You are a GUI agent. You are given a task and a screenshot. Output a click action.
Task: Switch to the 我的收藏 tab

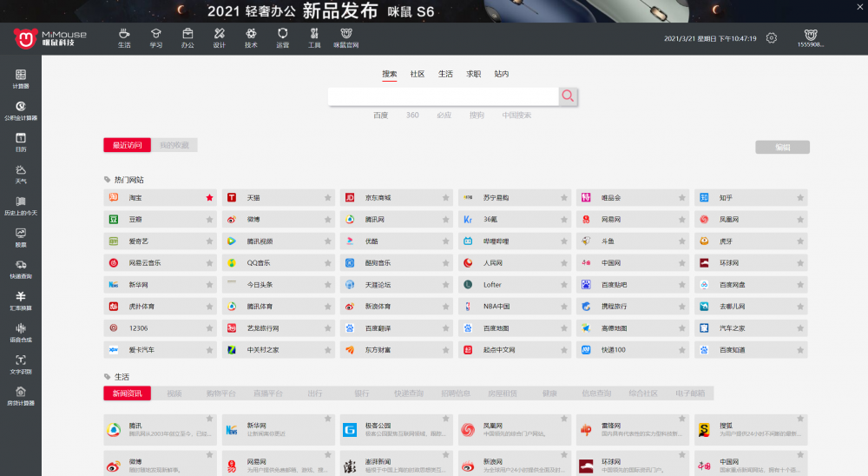[x=174, y=145]
